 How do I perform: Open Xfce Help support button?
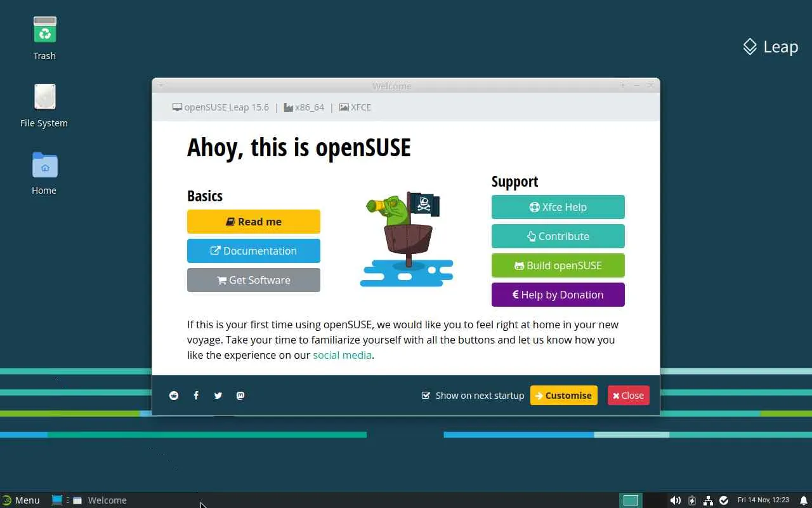pyautogui.click(x=558, y=207)
